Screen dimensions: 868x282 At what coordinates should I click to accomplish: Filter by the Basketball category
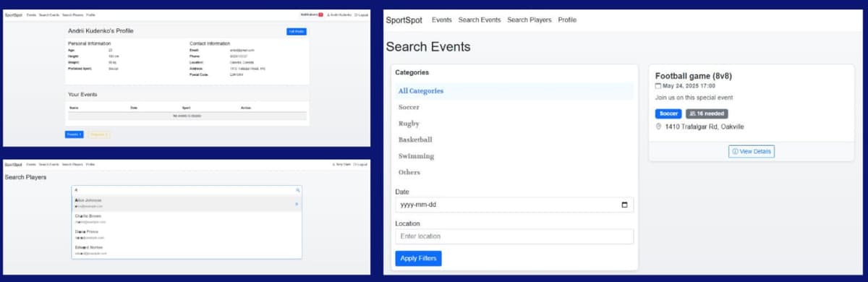pyautogui.click(x=514, y=140)
